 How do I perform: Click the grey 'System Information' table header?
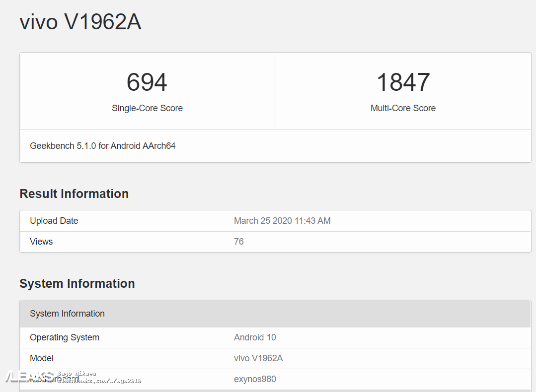[x=275, y=314]
